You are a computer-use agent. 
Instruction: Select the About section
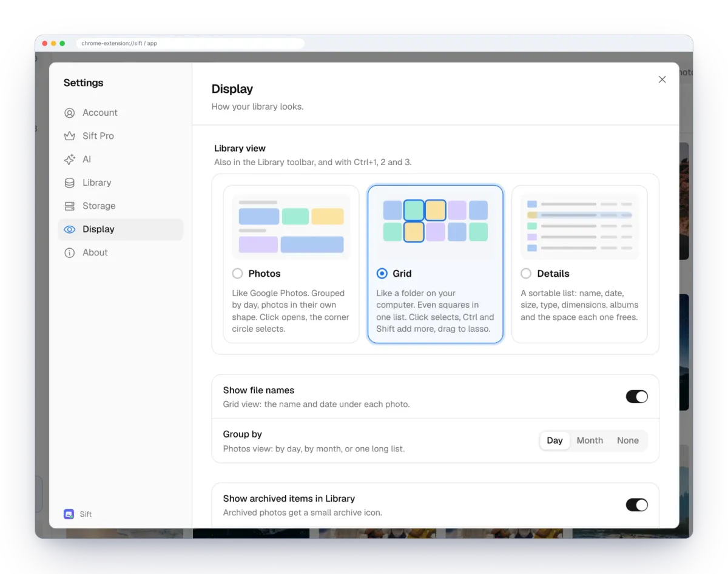pyautogui.click(x=121, y=253)
